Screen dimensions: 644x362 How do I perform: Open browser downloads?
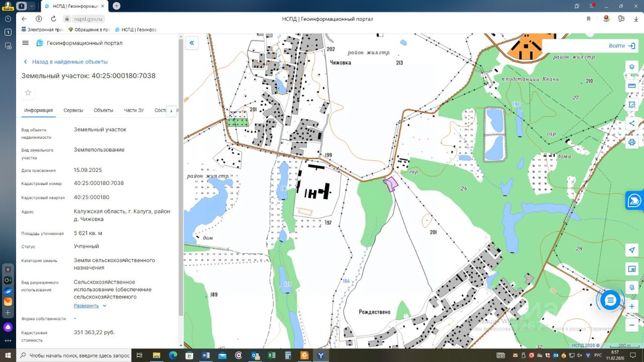tap(635, 19)
